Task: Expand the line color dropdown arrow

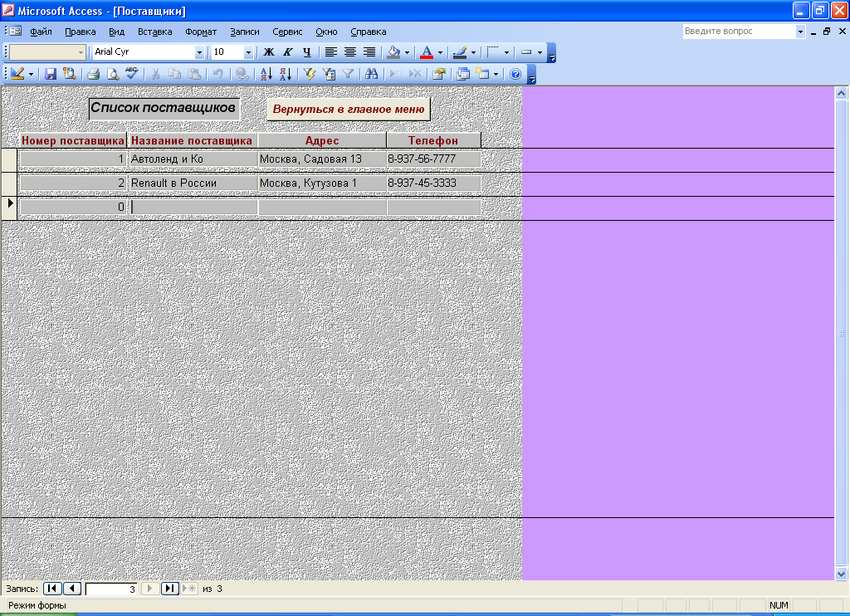Action: [473, 52]
